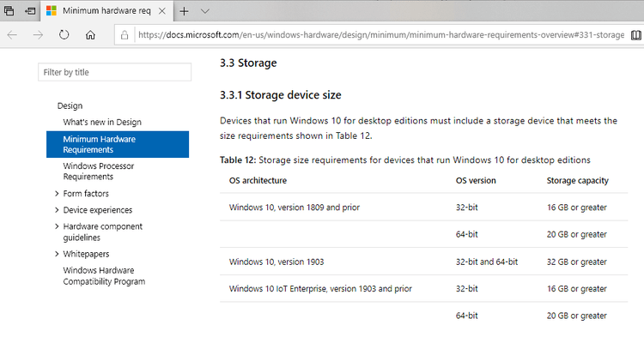644x343 pixels.
Task: Expand Hardware component guidelines chevron
Action: tap(57, 226)
